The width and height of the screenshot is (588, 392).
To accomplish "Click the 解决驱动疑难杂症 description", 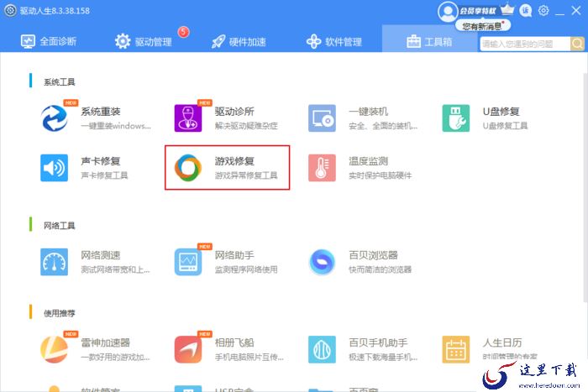I will [246, 126].
